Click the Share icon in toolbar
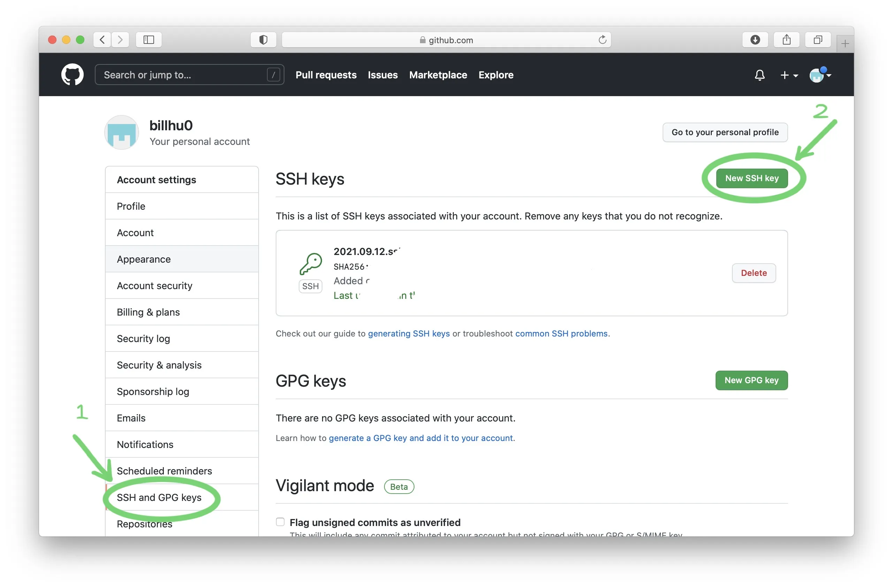The image size is (893, 588). [x=786, y=40]
